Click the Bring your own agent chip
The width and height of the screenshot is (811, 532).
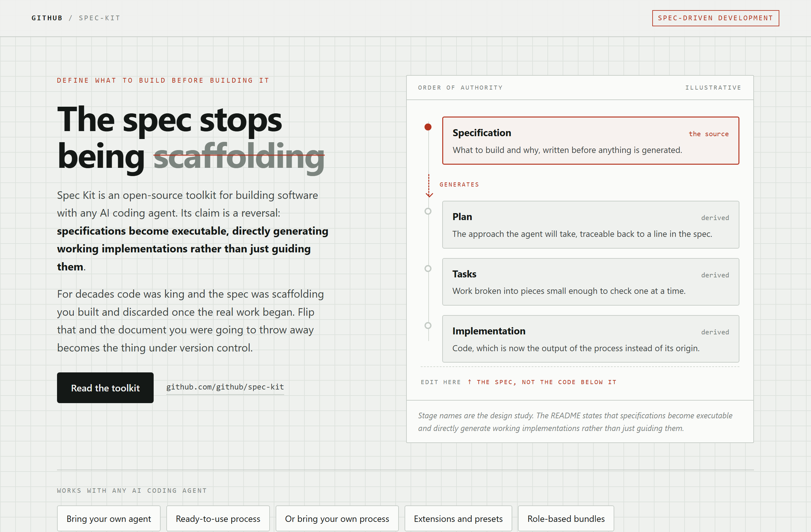[x=109, y=518]
